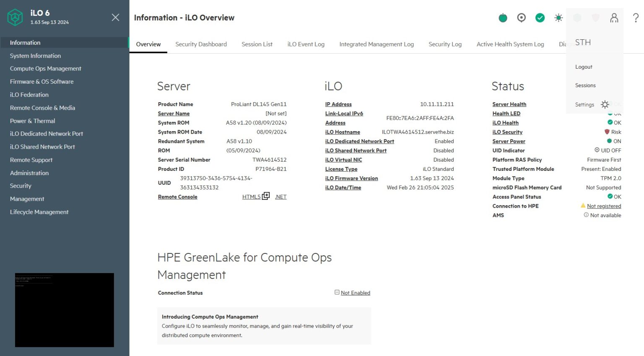The height and width of the screenshot is (356, 644).
Task: Click the sun theme icon in the header
Action: point(558,18)
